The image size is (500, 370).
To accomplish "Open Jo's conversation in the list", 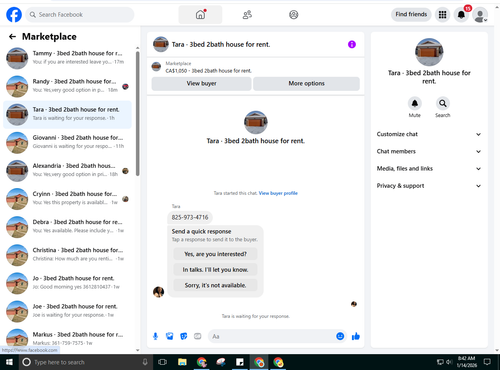I will tap(67, 283).
